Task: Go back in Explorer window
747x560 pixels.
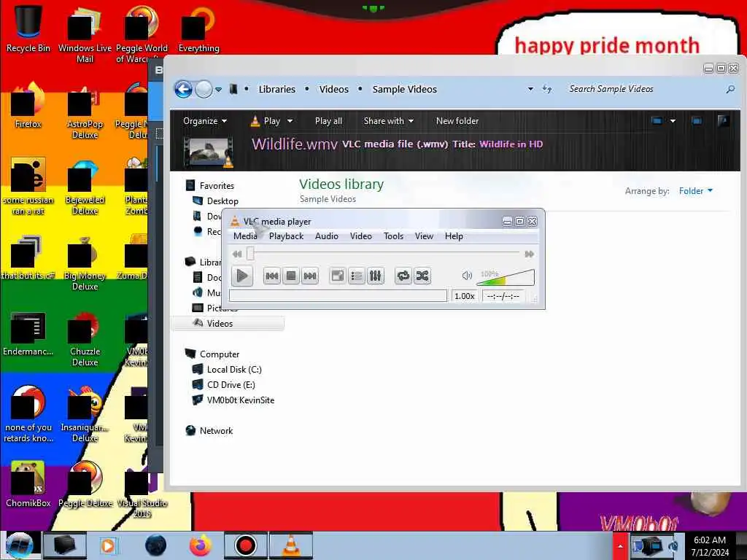Action: pyautogui.click(x=183, y=89)
